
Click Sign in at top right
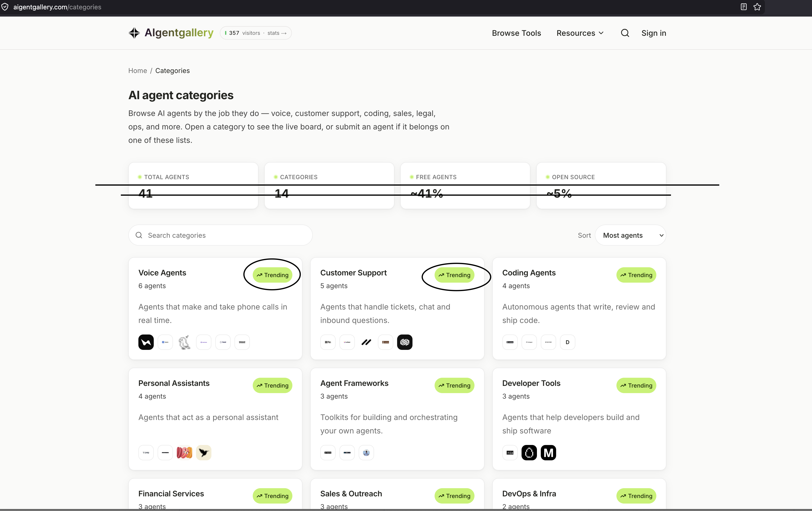coord(653,33)
